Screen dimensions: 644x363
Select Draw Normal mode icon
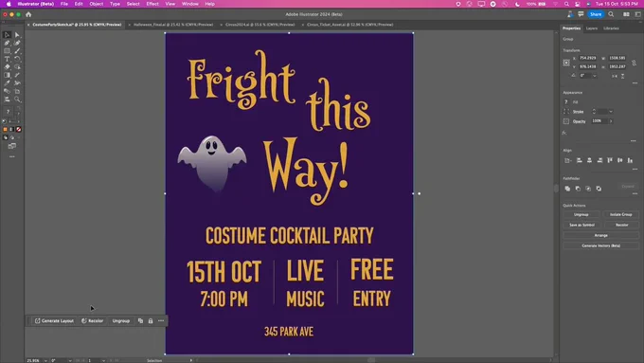coord(6,137)
